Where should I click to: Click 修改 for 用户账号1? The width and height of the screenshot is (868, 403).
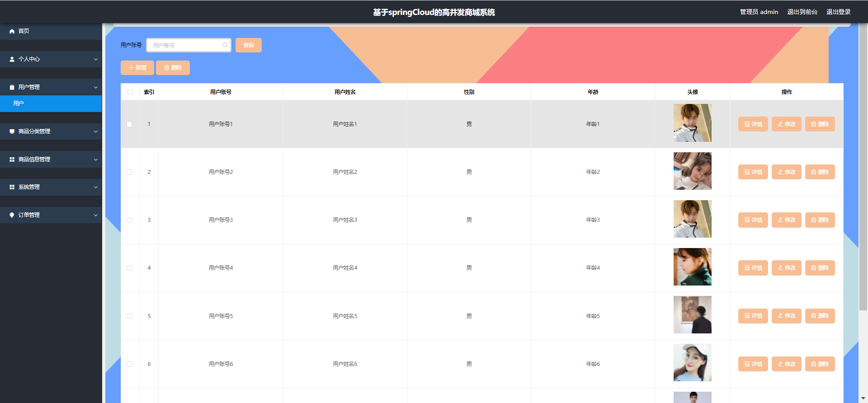click(787, 124)
